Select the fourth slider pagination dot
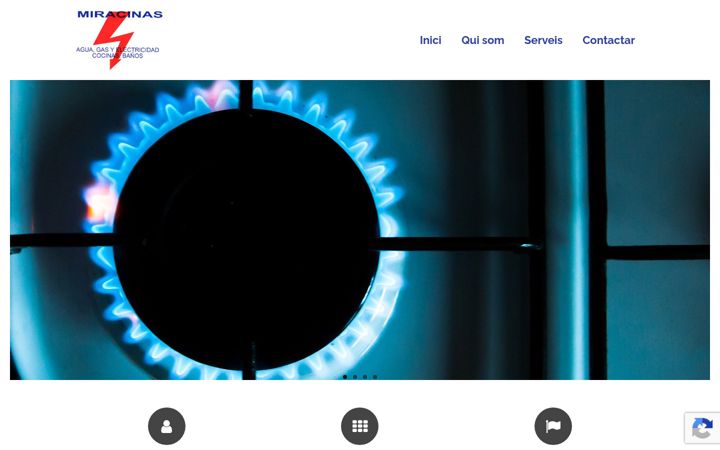This screenshot has height=450, width=720. click(x=375, y=377)
